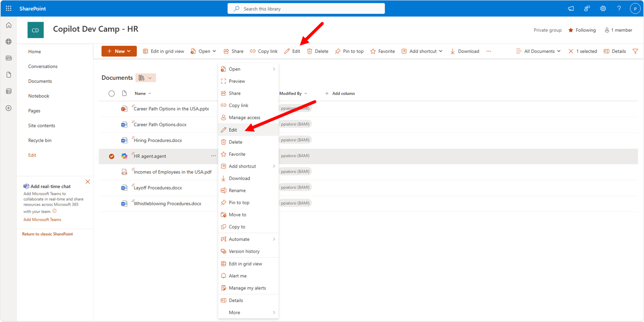Open Recycle bin in the left navigation
The width and height of the screenshot is (644, 322).
pyautogui.click(x=40, y=141)
